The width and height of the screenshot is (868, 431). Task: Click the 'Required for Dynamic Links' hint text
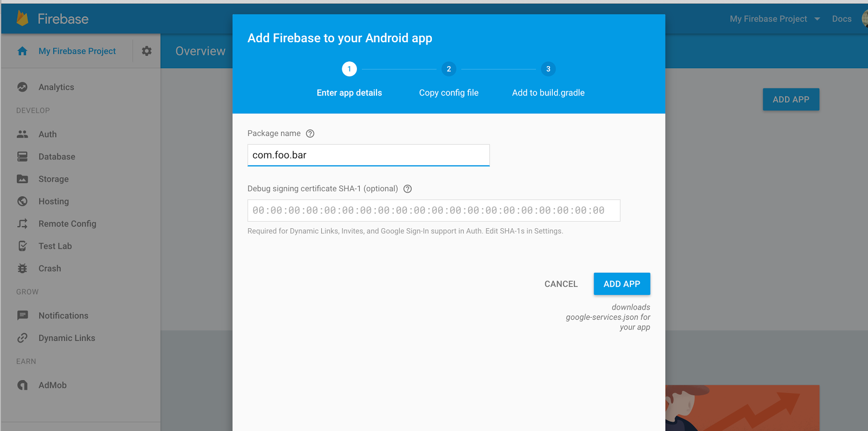[405, 231]
